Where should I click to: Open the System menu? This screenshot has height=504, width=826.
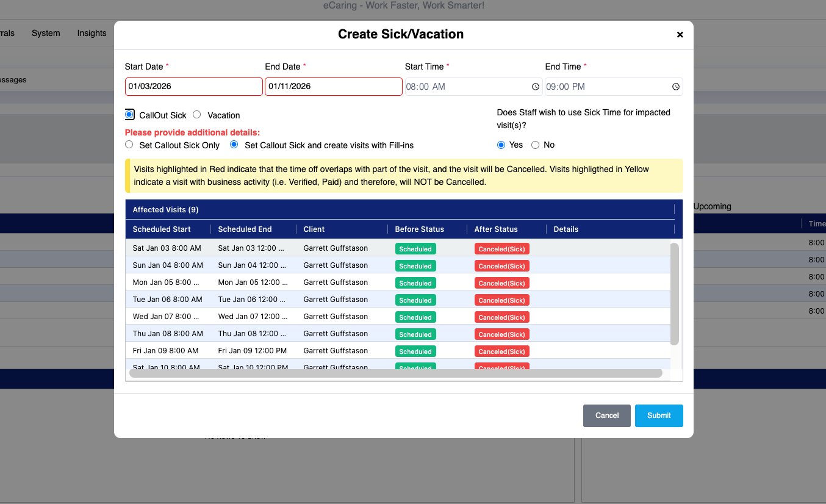46,33
